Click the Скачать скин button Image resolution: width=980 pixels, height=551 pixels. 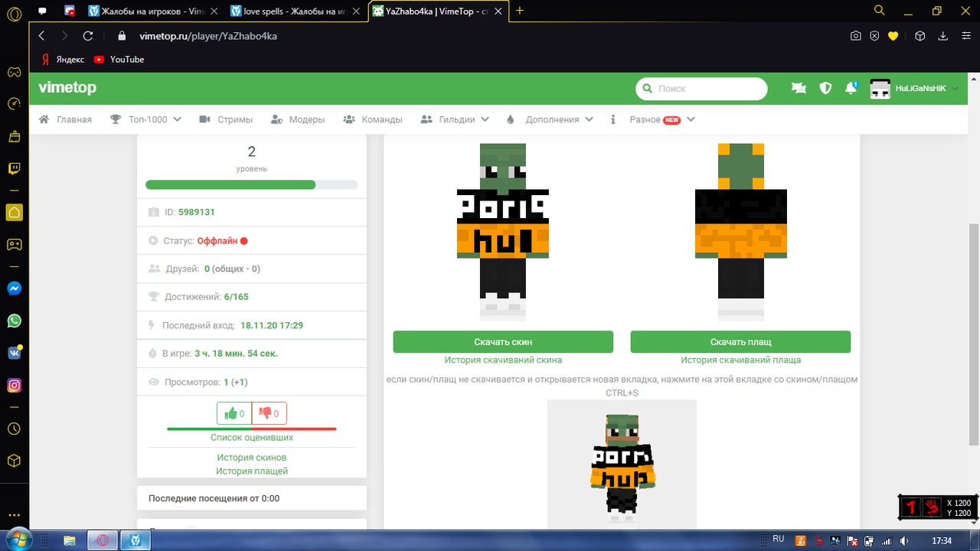(503, 342)
